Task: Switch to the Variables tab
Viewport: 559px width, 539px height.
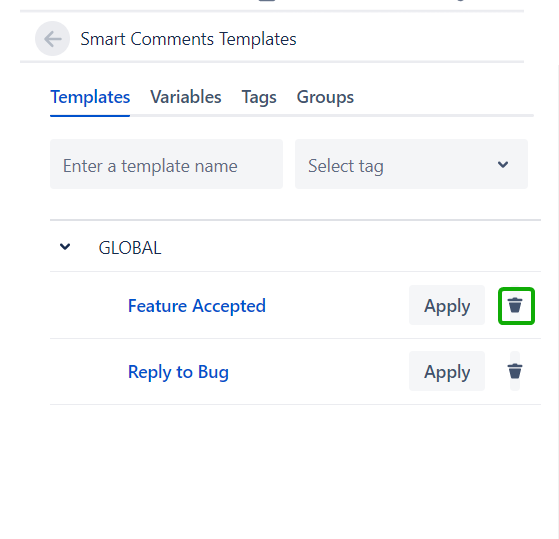Action: 186,97
